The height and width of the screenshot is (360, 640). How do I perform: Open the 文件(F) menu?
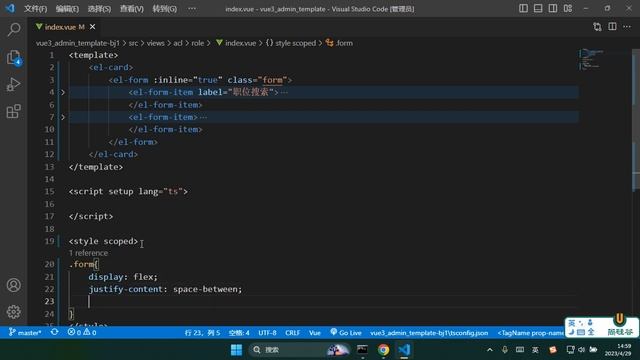tap(35, 9)
